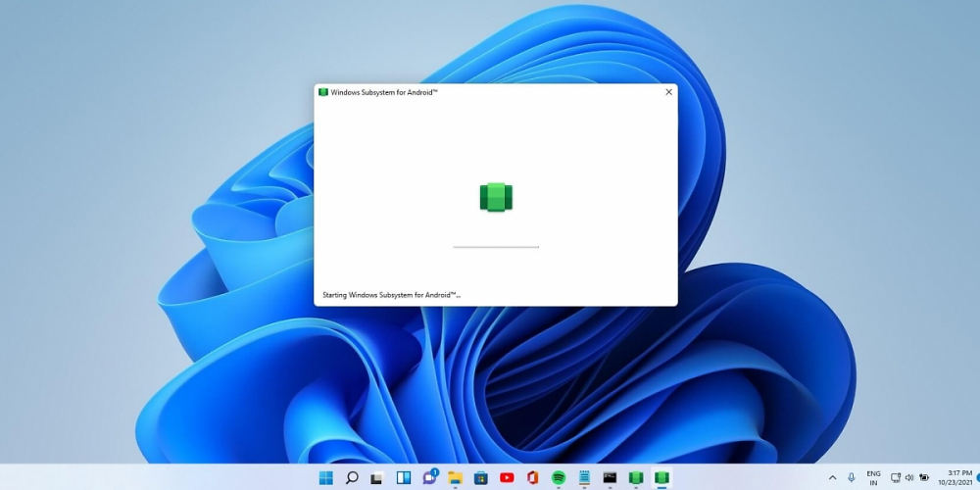Viewport: 980px width, 490px height.
Task: Expand the hidden tray icons chevron
Action: pos(832,478)
